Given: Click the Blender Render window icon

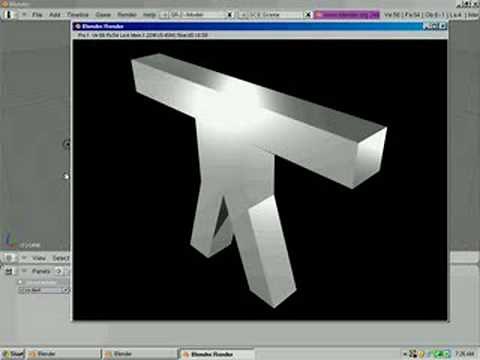Looking at the screenshot, I should 77,26.
